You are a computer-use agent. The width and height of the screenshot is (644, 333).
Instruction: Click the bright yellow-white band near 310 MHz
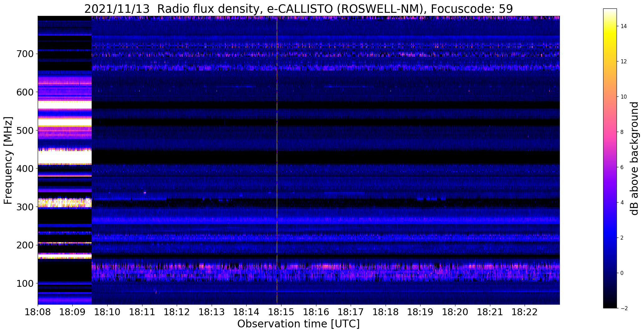[x=65, y=203]
